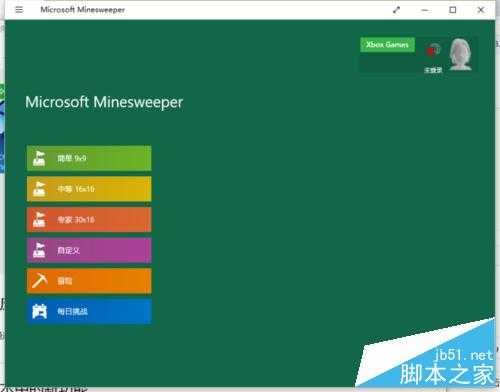Minimize the Minesweeper window
500x392 pixels.
pyautogui.click(x=425, y=10)
